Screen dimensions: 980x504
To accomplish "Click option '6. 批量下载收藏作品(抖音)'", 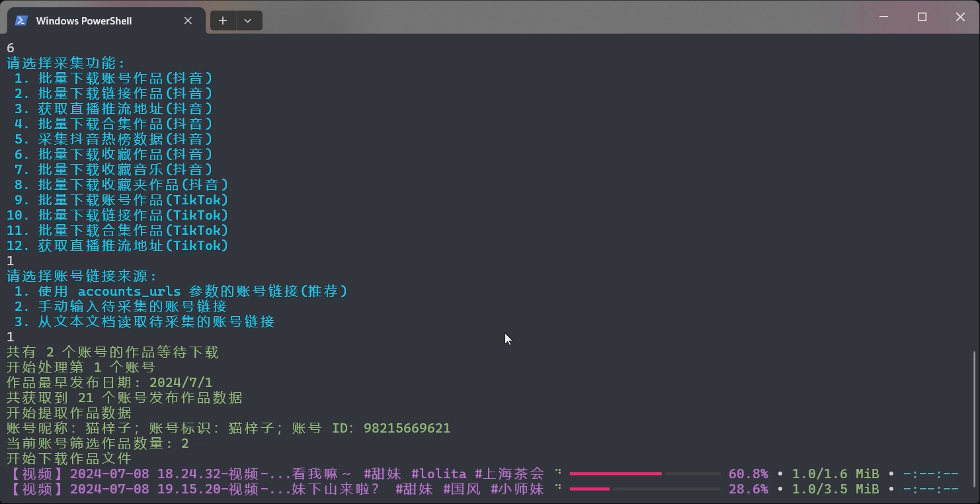I will [x=114, y=154].
